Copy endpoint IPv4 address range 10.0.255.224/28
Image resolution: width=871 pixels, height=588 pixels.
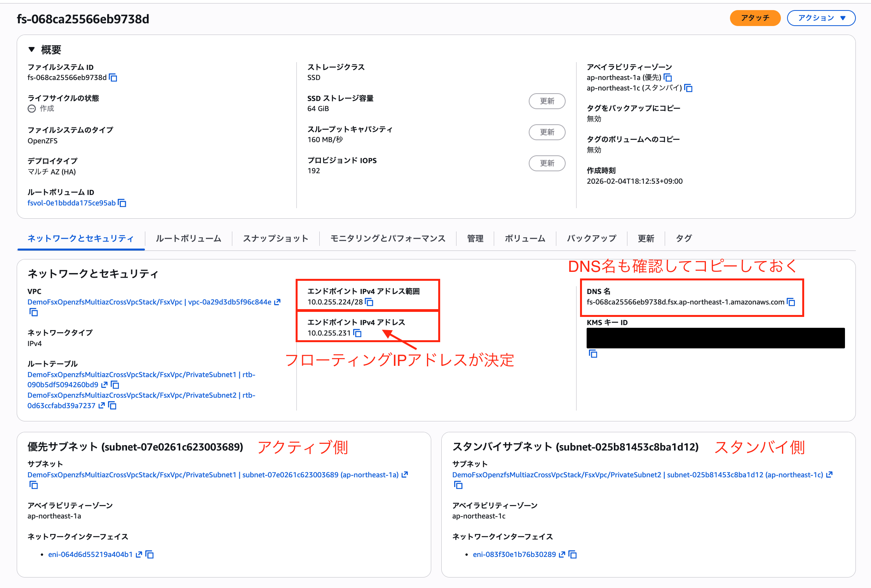369,302
